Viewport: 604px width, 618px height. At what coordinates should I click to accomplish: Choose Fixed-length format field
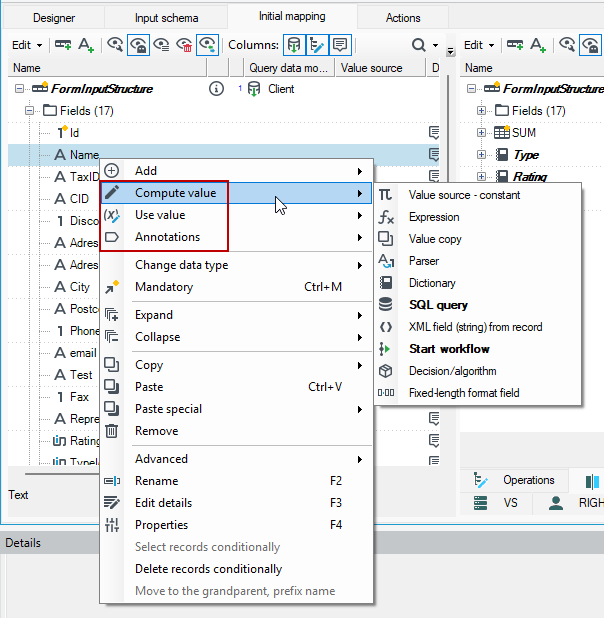(477, 393)
